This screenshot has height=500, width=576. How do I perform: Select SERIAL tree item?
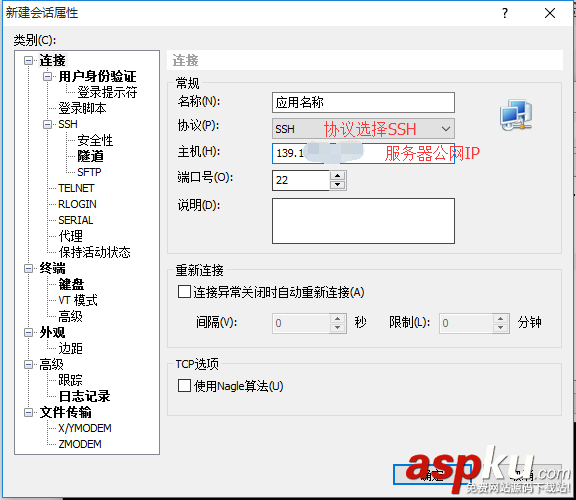coord(76,220)
